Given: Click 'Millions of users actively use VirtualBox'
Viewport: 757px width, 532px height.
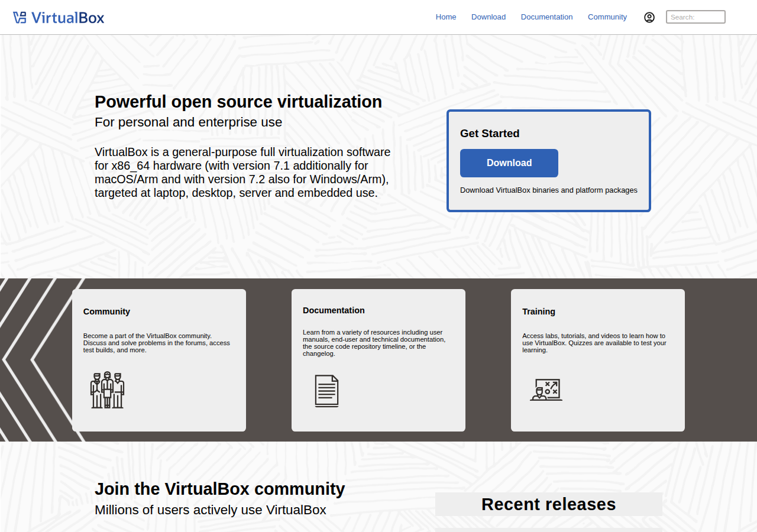Looking at the screenshot, I should [x=211, y=510].
